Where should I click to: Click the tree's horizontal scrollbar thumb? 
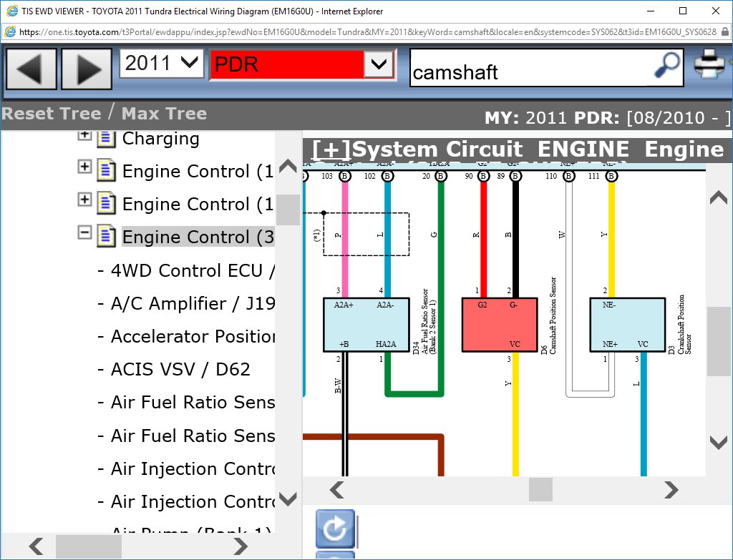tap(89, 546)
